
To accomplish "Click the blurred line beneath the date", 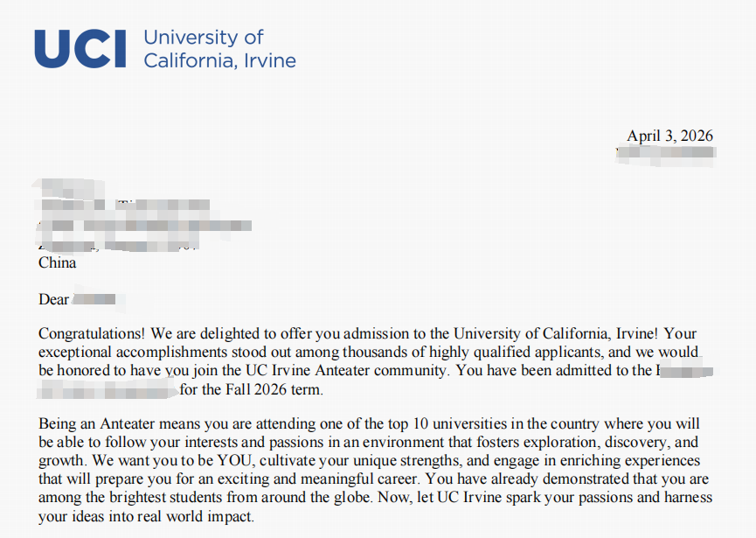I will pyautogui.click(x=665, y=154).
